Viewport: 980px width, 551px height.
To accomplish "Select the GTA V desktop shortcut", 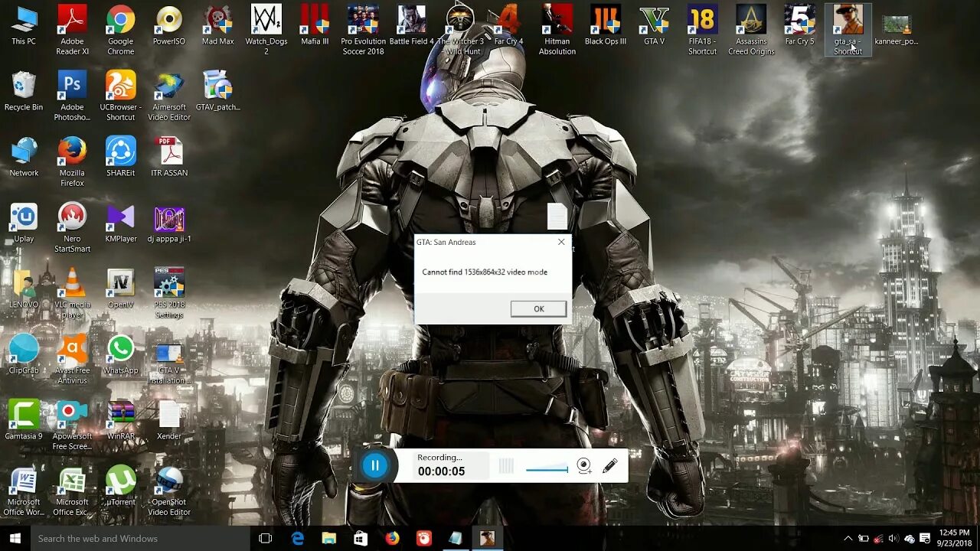I will (x=654, y=25).
